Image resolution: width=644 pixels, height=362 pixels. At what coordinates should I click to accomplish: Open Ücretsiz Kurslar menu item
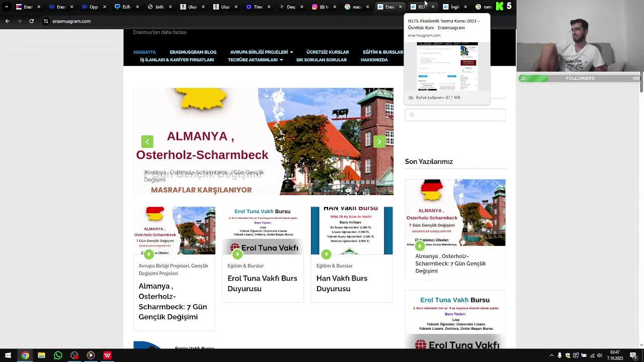tap(328, 52)
